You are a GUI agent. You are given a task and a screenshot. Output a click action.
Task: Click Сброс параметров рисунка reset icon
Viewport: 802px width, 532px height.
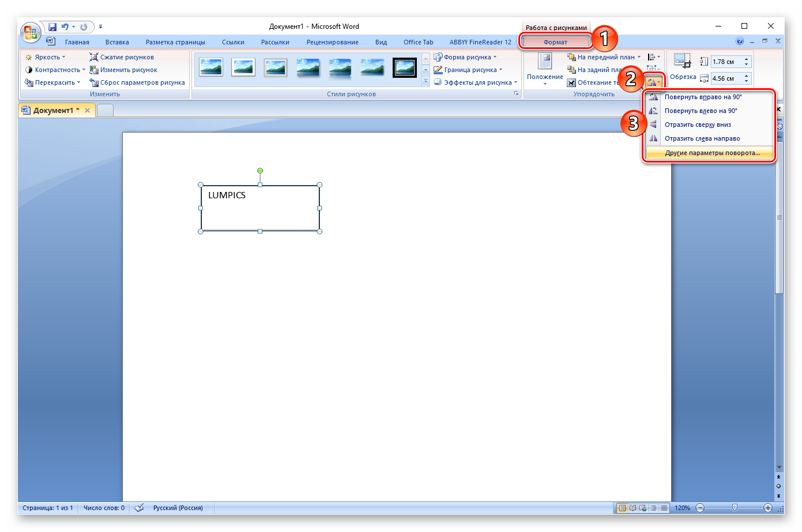(x=94, y=82)
